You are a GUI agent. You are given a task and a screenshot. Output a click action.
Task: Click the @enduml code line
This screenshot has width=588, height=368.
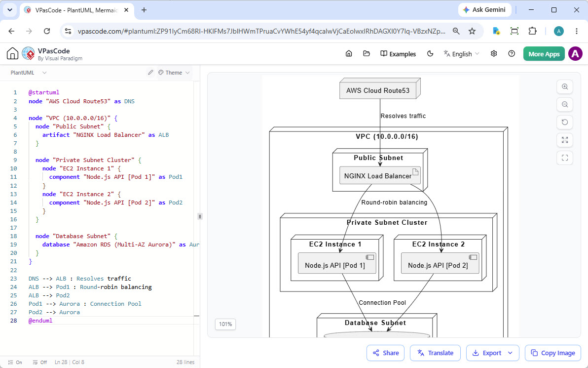[x=40, y=321]
